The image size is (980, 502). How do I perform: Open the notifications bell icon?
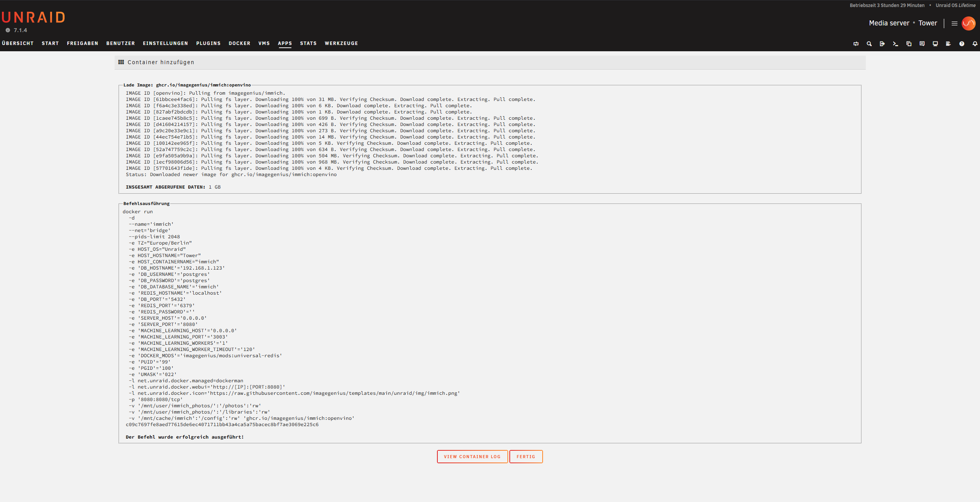tap(975, 44)
